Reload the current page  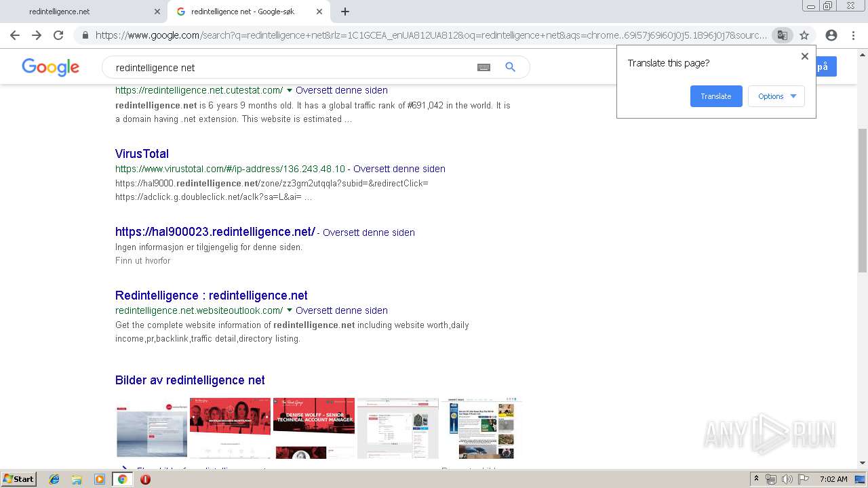(x=58, y=35)
